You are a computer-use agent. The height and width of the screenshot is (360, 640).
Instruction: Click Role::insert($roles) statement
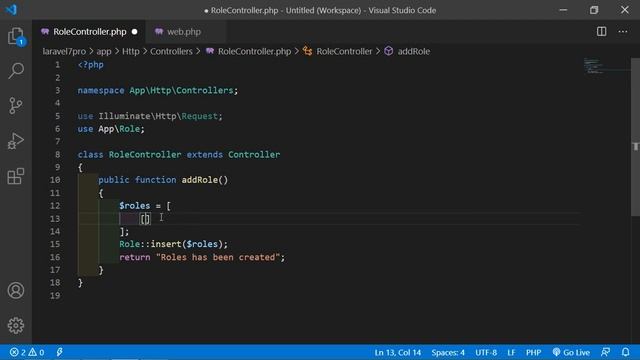(173, 244)
